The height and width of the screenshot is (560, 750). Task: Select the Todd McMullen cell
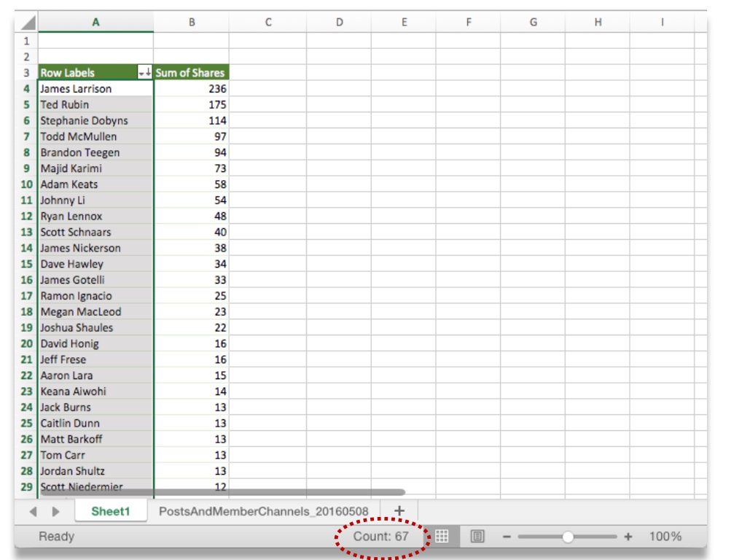pyautogui.click(x=95, y=136)
